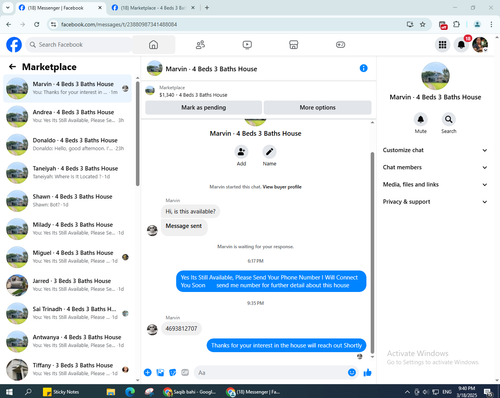Click house thumbnail in right panel
This screenshot has height=398, width=500.
click(435, 76)
